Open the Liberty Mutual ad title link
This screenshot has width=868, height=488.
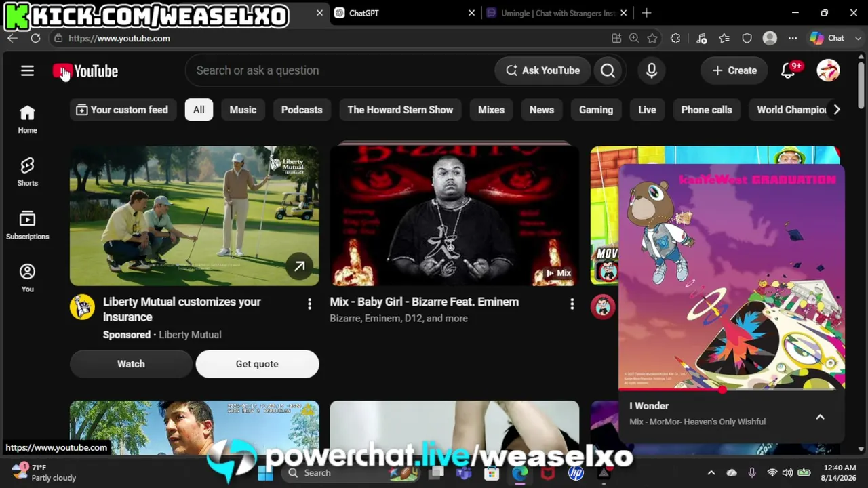pyautogui.click(x=182, y=309)
